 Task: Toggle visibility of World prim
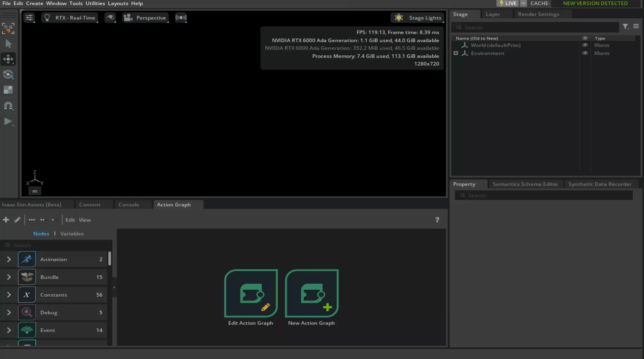click(x=585, y=45)
